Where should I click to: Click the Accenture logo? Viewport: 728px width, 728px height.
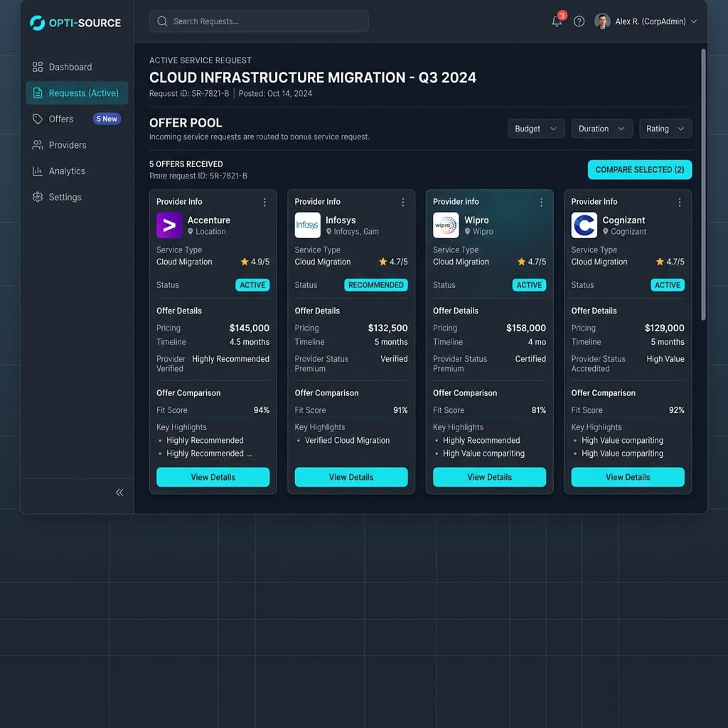(169, 225)
